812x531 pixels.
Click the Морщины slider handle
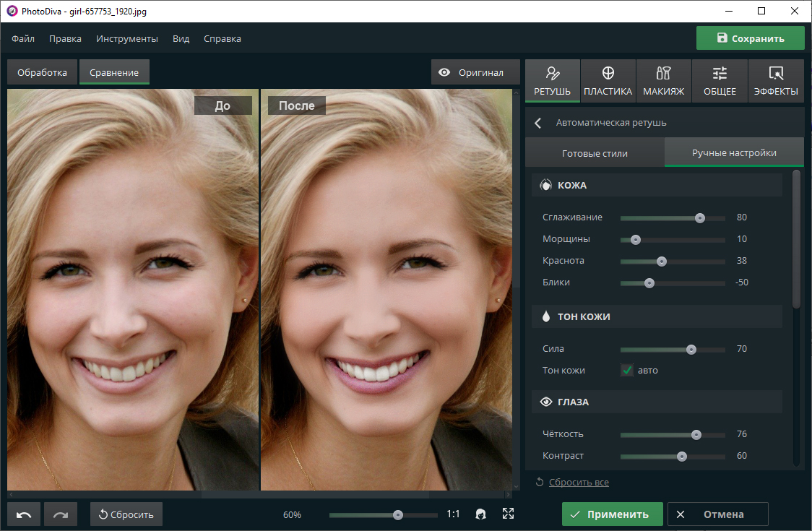[636, 240]
